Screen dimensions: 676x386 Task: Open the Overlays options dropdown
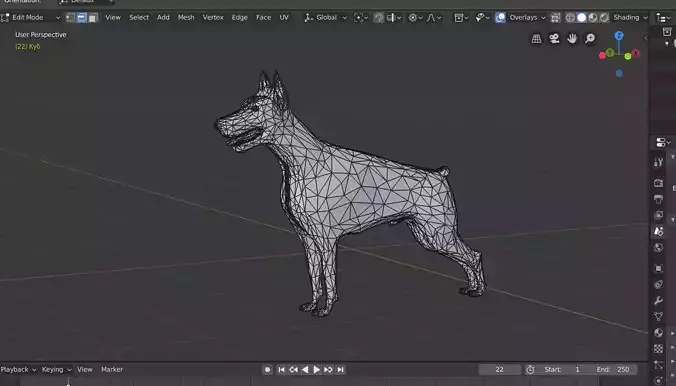[x=527, y=18]
